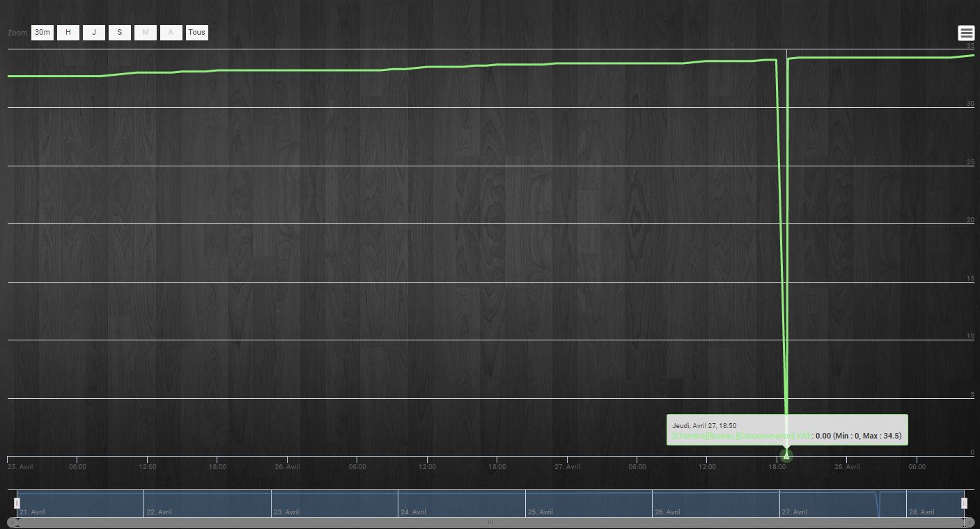Click the disabled A year zoom button

tap(171, 32)
